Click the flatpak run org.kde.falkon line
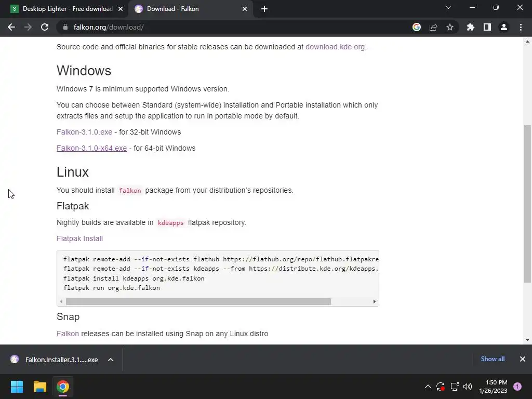 111,288
